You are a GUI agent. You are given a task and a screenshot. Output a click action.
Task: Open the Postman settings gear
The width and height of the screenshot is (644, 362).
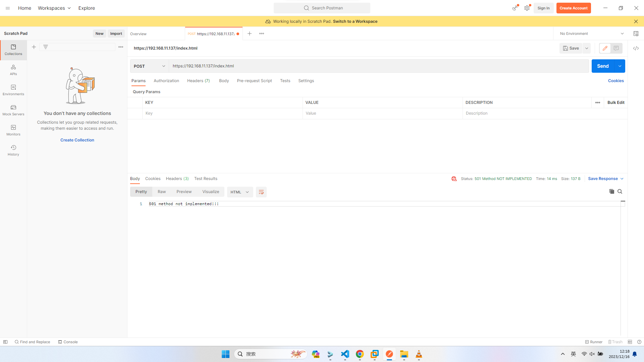pos(527,8)
